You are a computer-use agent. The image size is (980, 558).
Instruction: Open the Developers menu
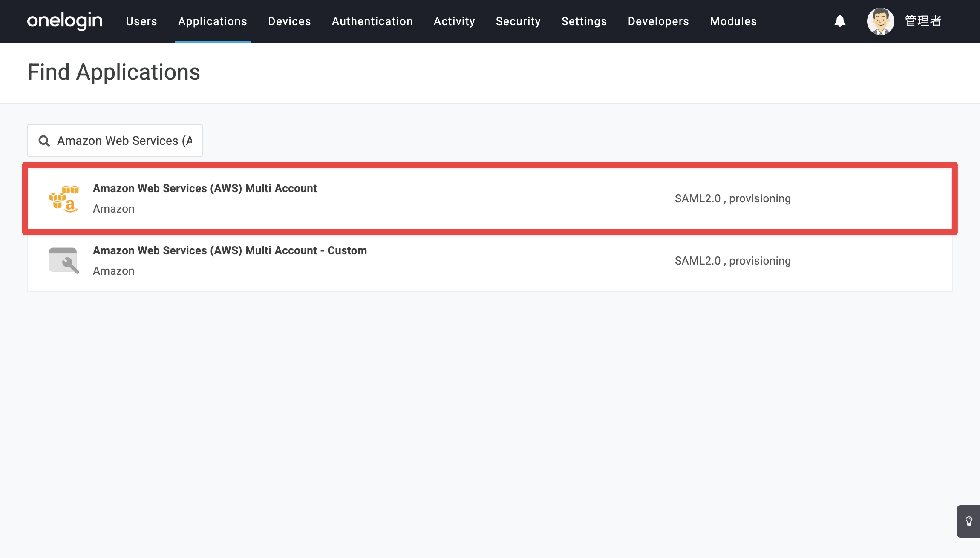tap(658, 21)
